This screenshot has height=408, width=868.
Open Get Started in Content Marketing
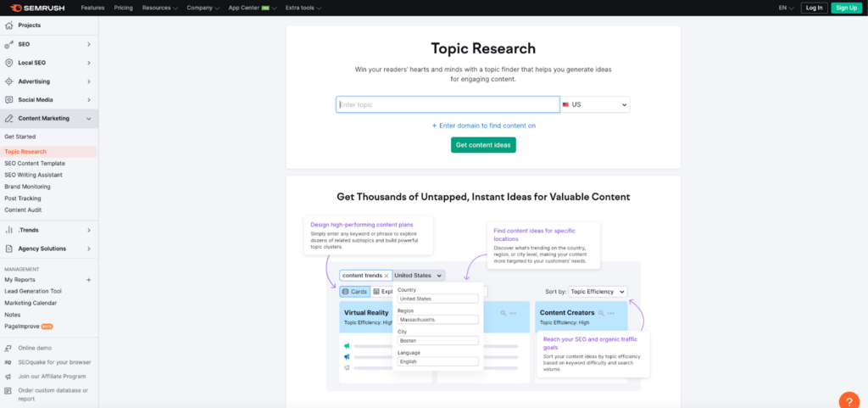20,137
